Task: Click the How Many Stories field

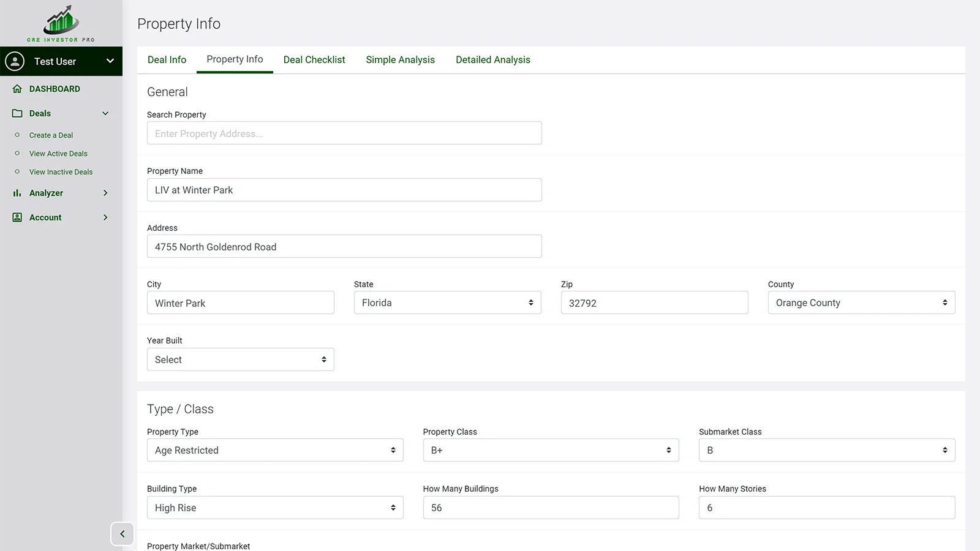Action: 827,508
